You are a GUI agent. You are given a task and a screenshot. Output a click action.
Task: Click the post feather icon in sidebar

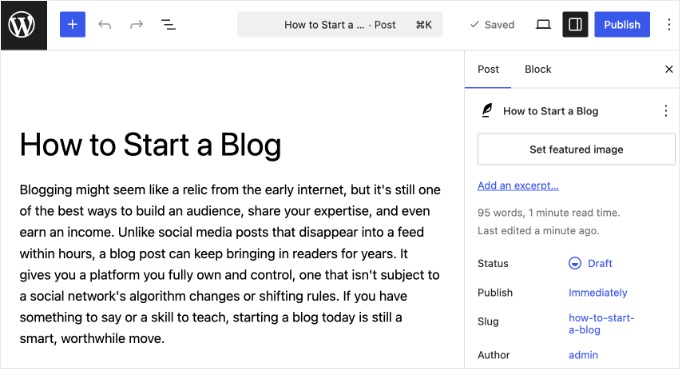click(487, 111)
